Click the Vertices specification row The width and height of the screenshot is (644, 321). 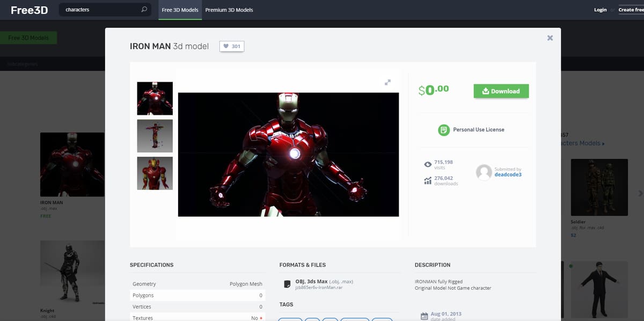197,307
